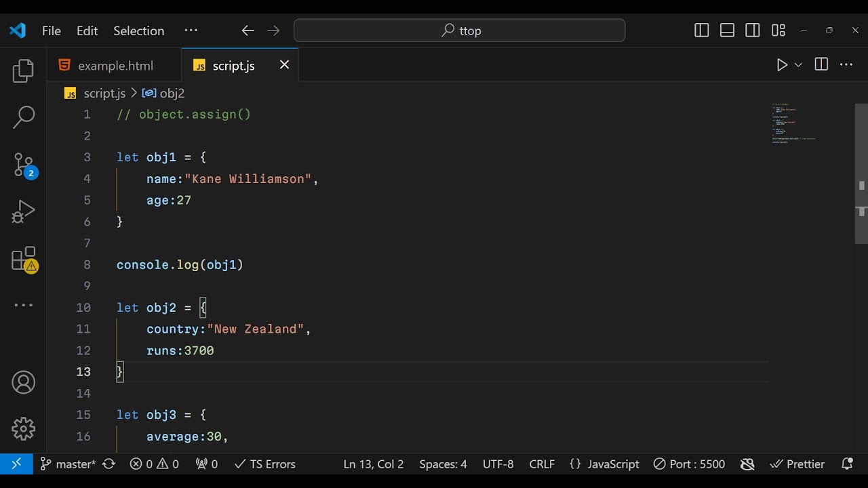Image resolution: width=868 pixels, height=488 pixels.
Task: Open notifications bell icon
Action: click(x=847, y=464)
